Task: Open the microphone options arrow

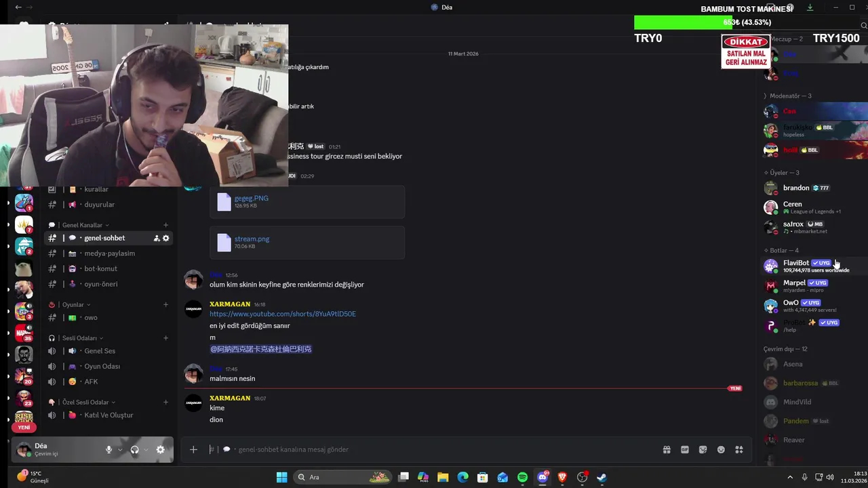Action: pyautogui.click(x=120, y=449)
